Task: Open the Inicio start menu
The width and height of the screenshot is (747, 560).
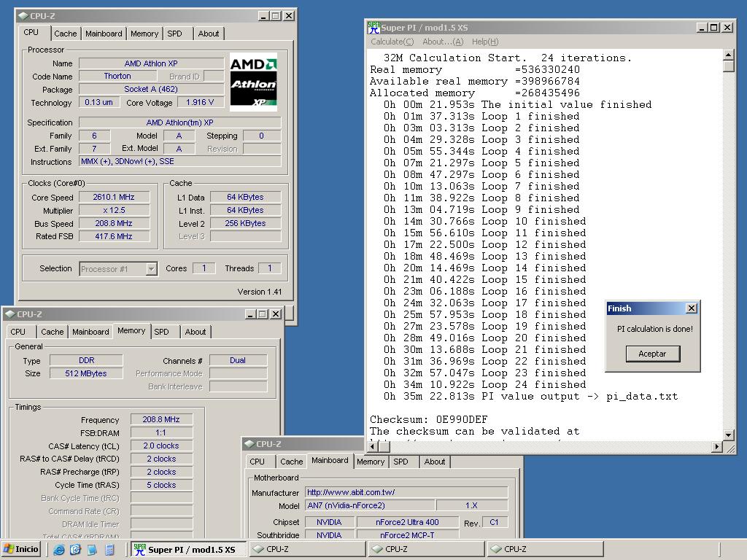Action: (x=20, y=549)
